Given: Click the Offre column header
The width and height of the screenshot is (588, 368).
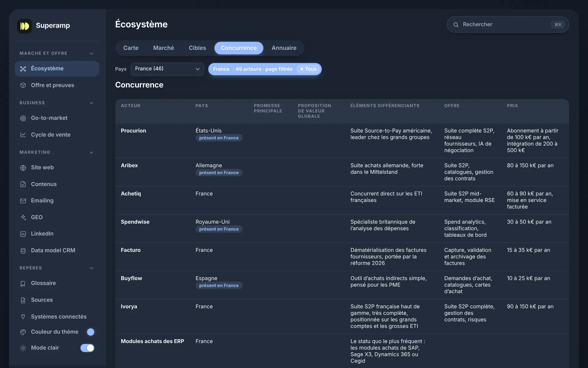Looking at the screenshot, I should [452, 106].
